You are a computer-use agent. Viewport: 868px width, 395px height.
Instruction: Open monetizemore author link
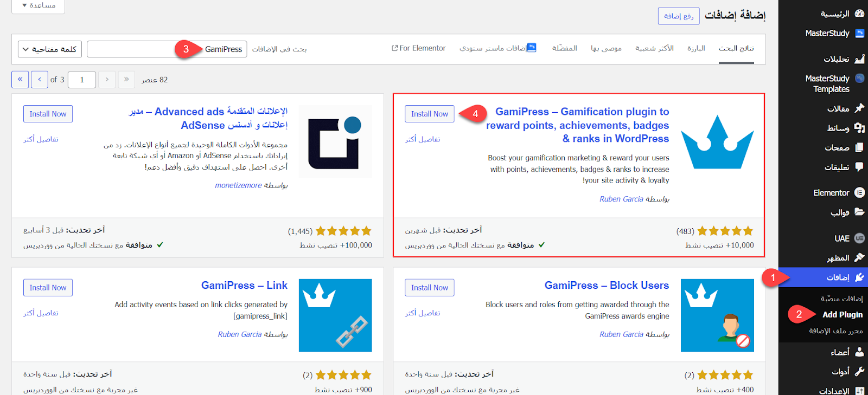(x=238, y=185)
